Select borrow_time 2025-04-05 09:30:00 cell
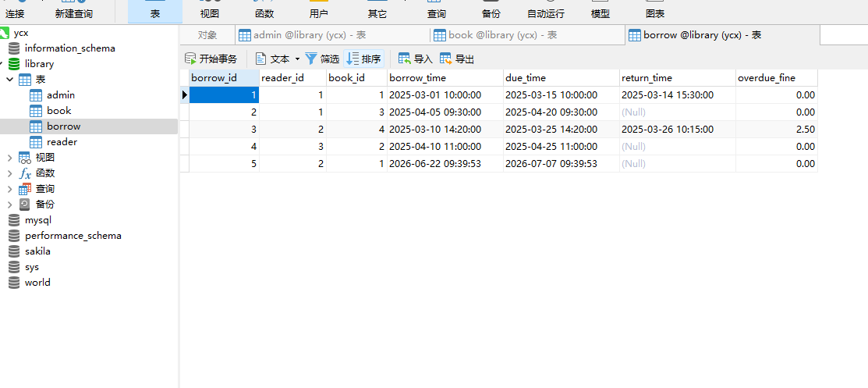Viewport: 868px width, 388px height. click(x=445, y=112)
